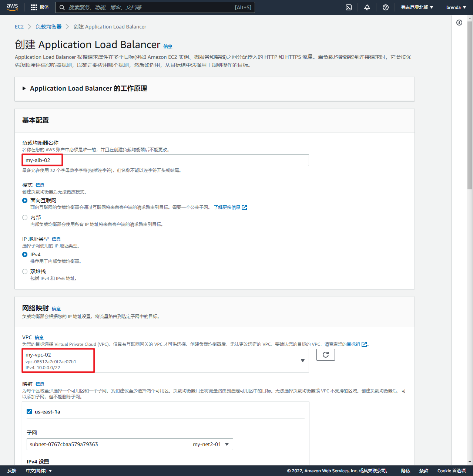
Task: Click the external link icon after 目标组
Action: [x=364, y=344]
